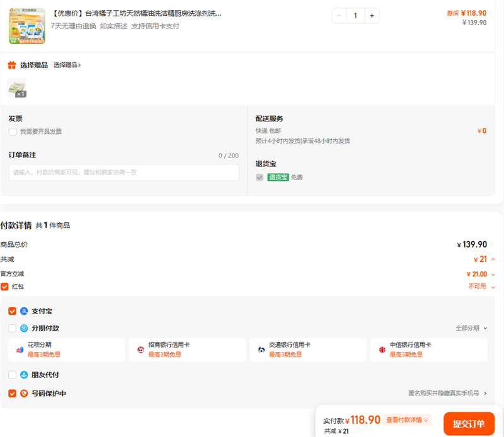Screen dimensions: 504x437
Task: Click the orange gift icon beside 选择赠品
Action: tap(11, 65)
